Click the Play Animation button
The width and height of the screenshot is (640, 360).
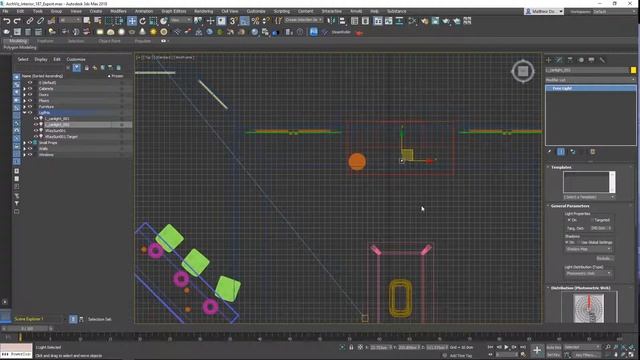pyautogui.click(x=506, y=347)
